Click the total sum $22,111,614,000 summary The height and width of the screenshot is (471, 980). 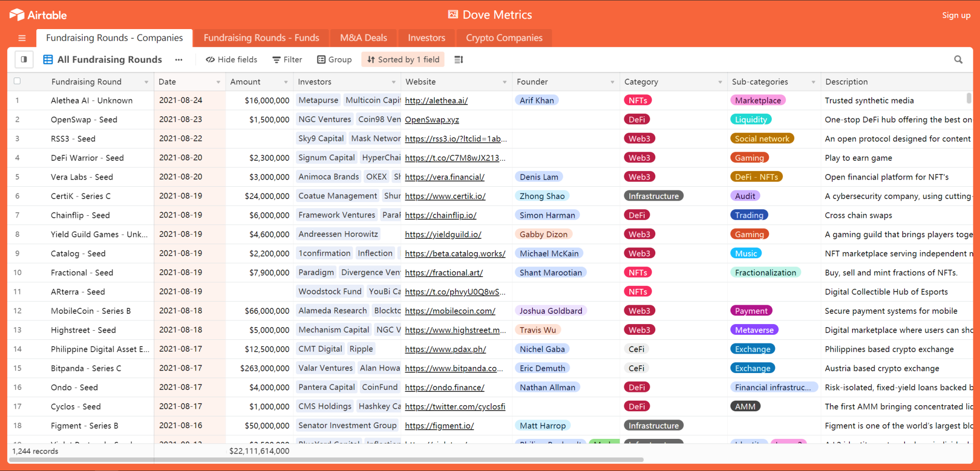(259, 451)
